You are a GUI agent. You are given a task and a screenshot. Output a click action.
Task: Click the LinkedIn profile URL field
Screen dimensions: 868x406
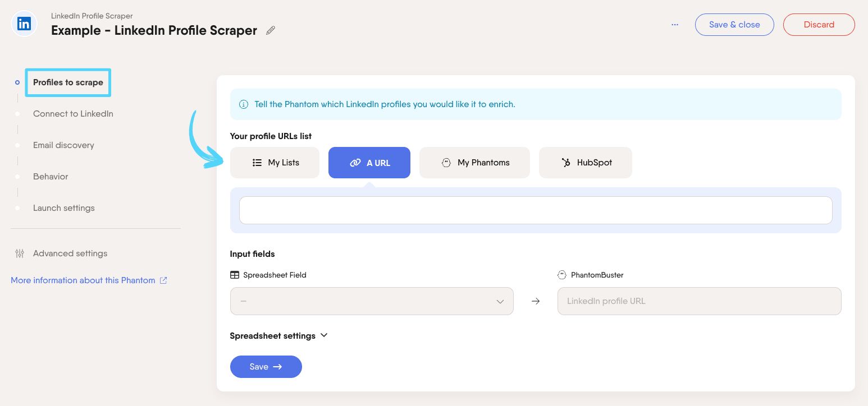pyautogui.click(x=700, y=301)
